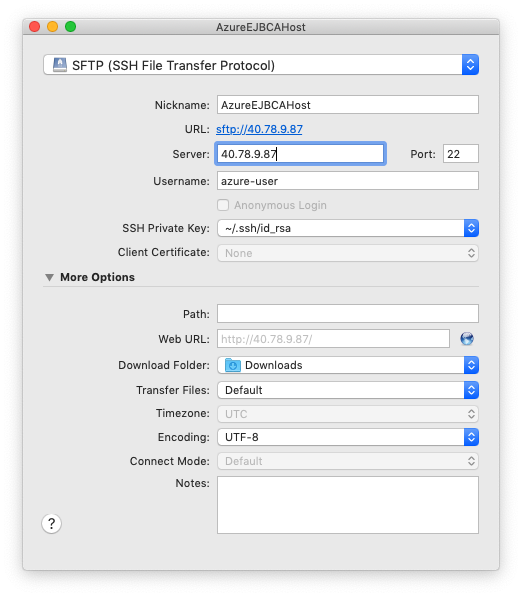The height and width of the screenshot is (597, 522).
Task: Click the Nickname input field
Action: click(348, 105)
